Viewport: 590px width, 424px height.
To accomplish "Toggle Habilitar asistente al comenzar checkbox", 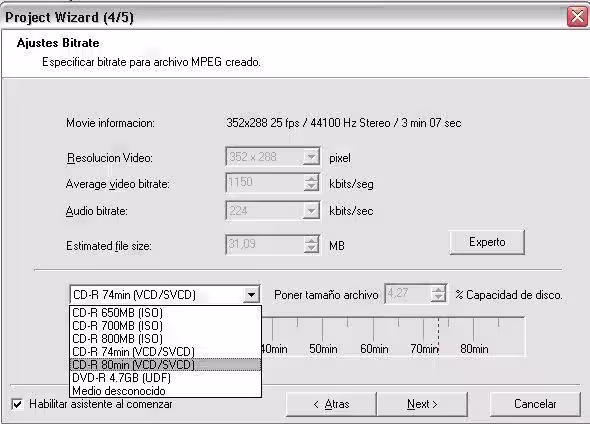I will 17,404.
